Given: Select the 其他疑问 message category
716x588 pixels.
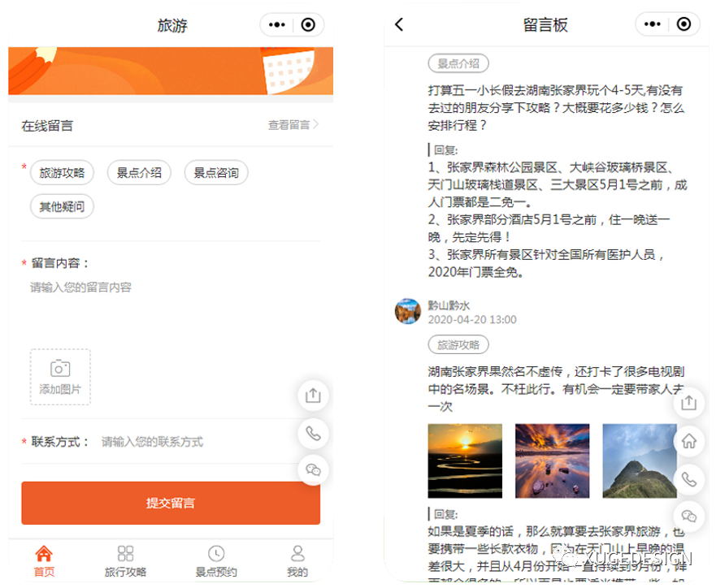Looking at the screenshot, I should pos(62,206).
